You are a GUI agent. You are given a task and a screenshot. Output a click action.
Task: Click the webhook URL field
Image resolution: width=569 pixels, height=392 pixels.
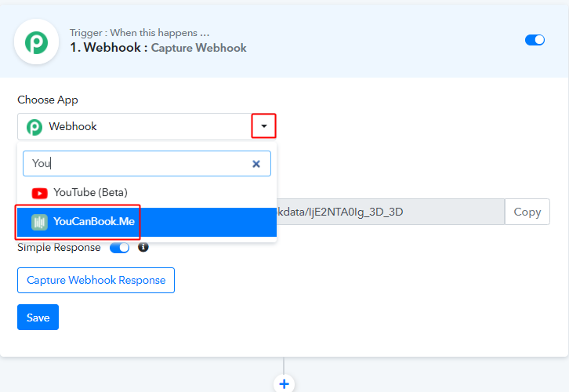click(x=390, y=212)
